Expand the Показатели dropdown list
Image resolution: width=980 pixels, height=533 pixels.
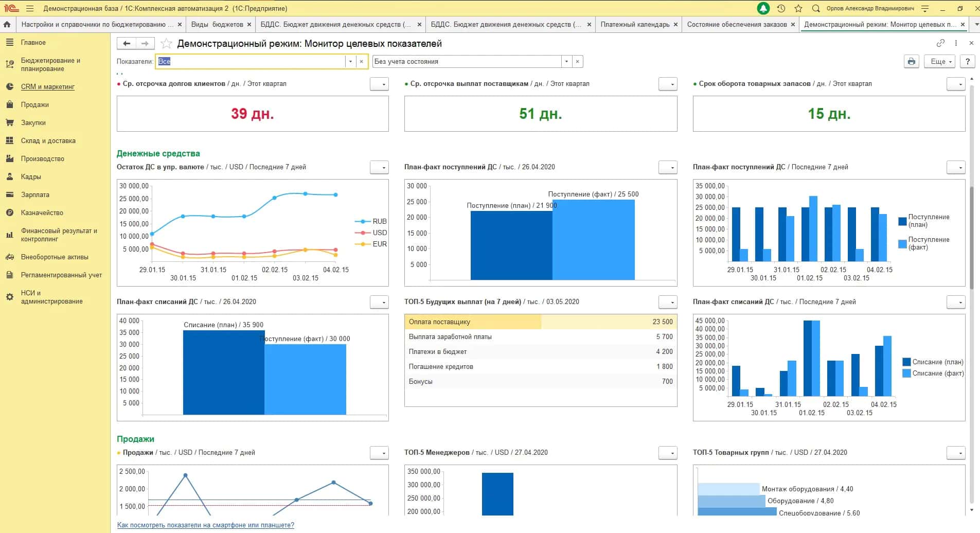point(350,61)
